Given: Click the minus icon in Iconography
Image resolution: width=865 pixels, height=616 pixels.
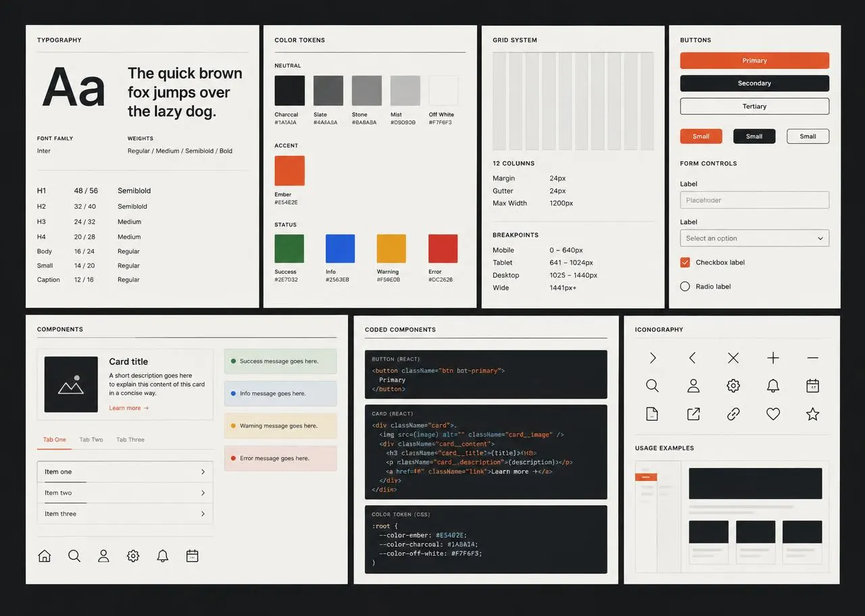Looking at the screenshot, I should pos(813,358).
